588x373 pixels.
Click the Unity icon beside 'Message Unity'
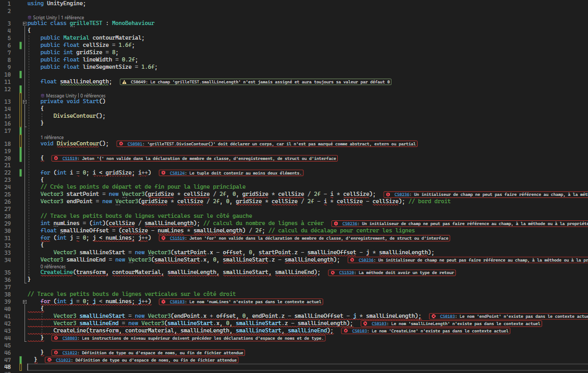point(43,96)
